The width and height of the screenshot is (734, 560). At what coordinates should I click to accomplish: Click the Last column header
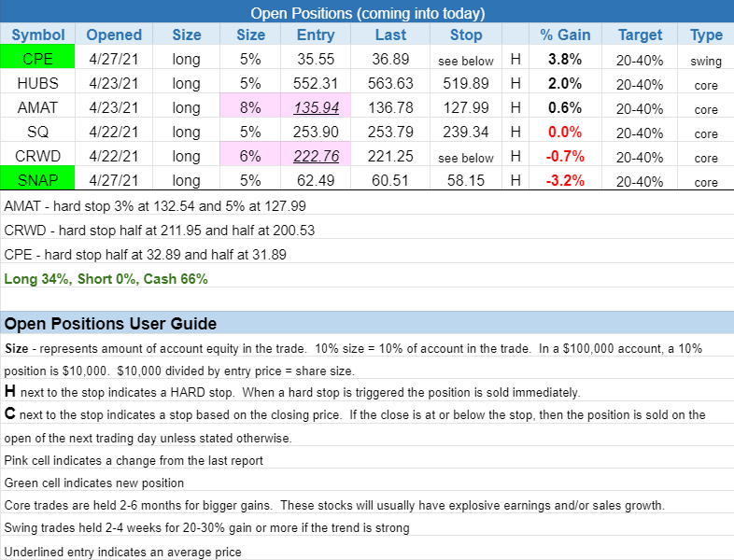pos(390,35)
